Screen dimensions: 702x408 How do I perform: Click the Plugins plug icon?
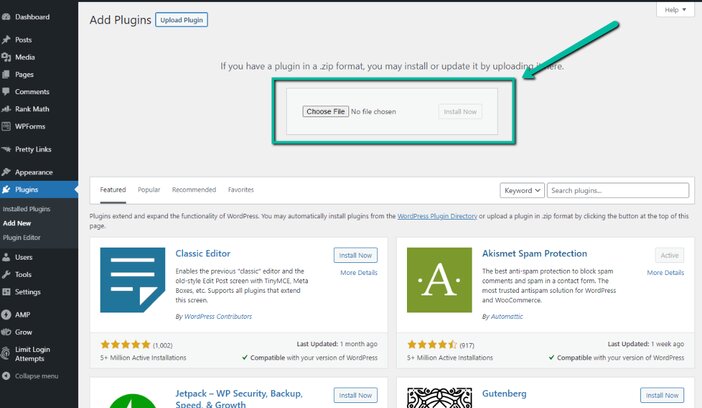coord(6,189)
